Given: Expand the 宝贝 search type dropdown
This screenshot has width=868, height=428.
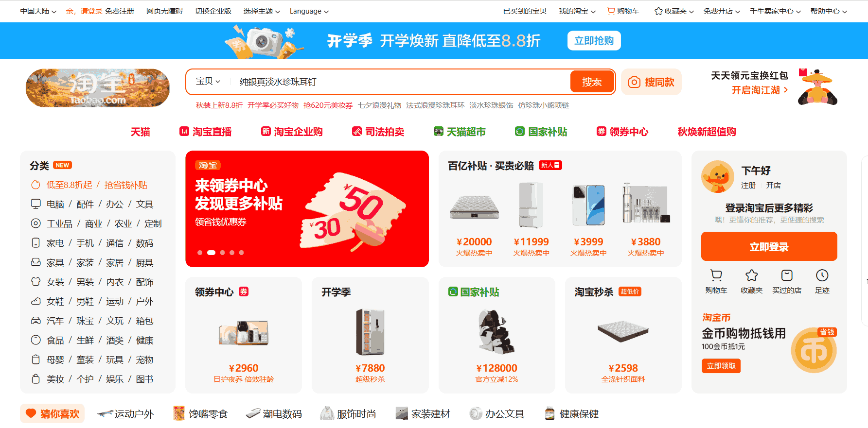Looking at the screenshot, I should (x=208, y=82).
